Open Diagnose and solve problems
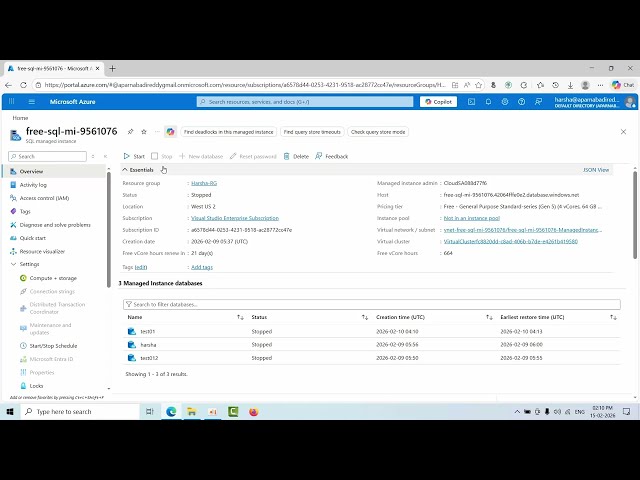This screenshot has height=480, width=640. pos(54,225)
